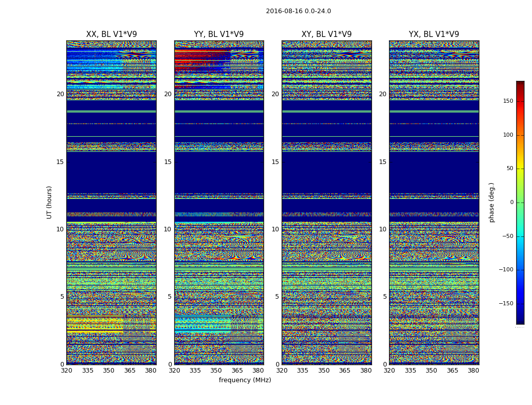Click the 350 tick label under the XY plot
This screenshot has height=405, width=532.
324,371
